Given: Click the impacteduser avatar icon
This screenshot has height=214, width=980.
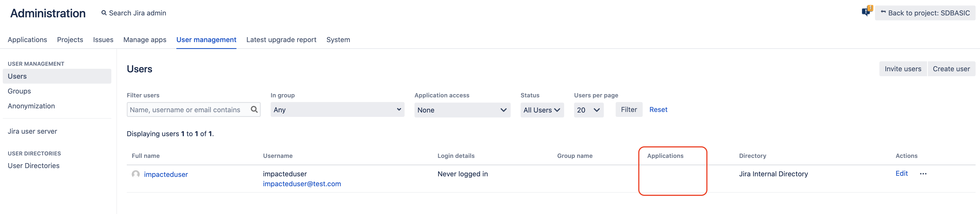Looking at the screenshot, I should tap(135, 174).
